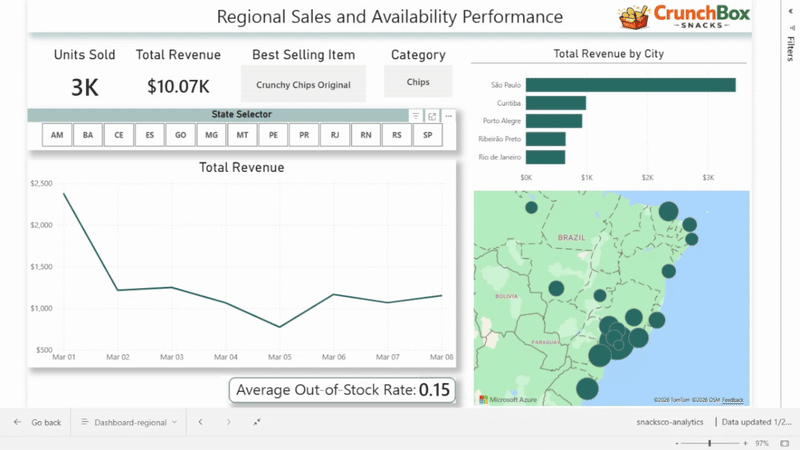Toggle the SP state slicer tile

coord(427,135)
